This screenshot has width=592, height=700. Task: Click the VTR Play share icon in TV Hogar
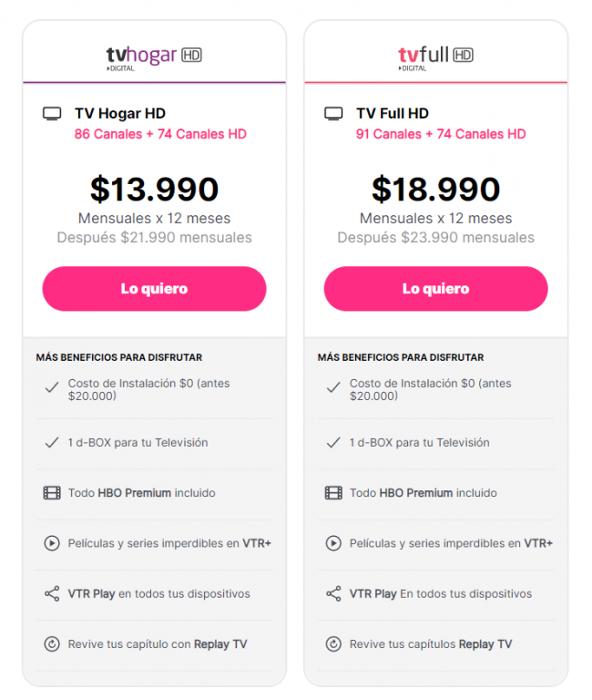52,593
